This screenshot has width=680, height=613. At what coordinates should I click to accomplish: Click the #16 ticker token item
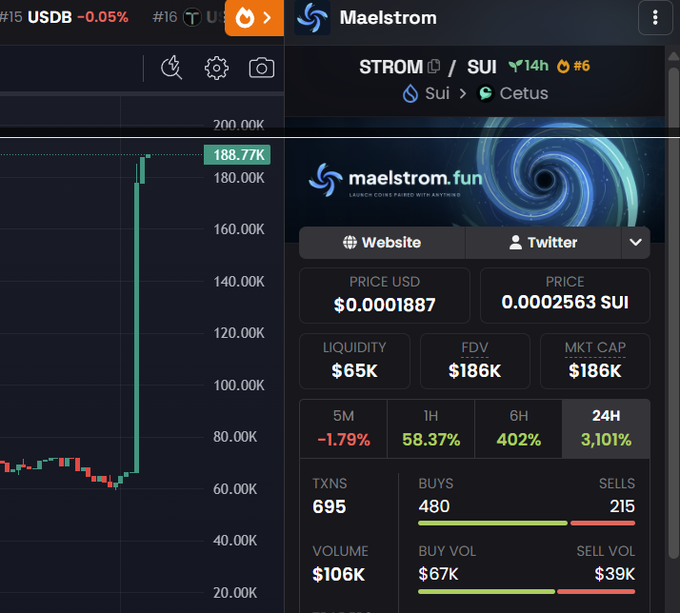(x=189, y=17)
